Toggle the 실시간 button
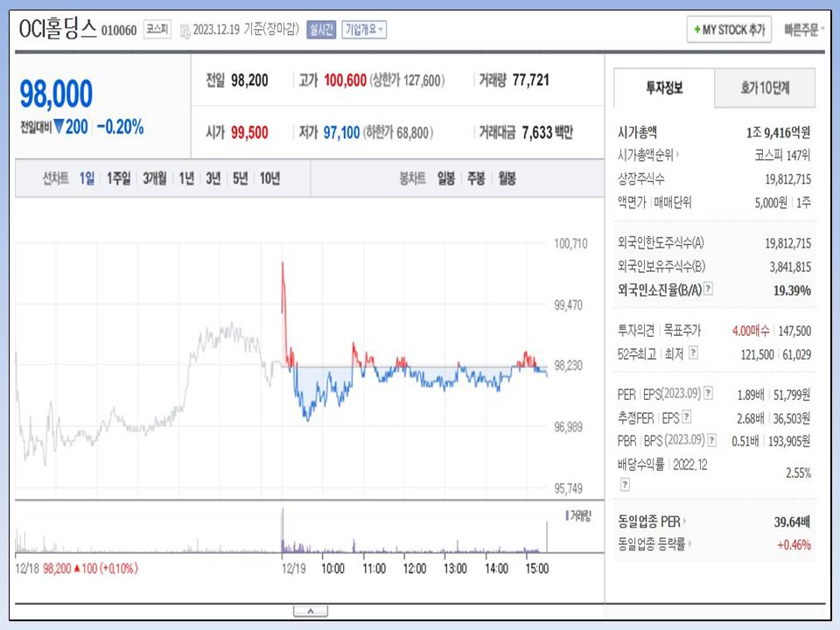 click(x=321, y=30)
